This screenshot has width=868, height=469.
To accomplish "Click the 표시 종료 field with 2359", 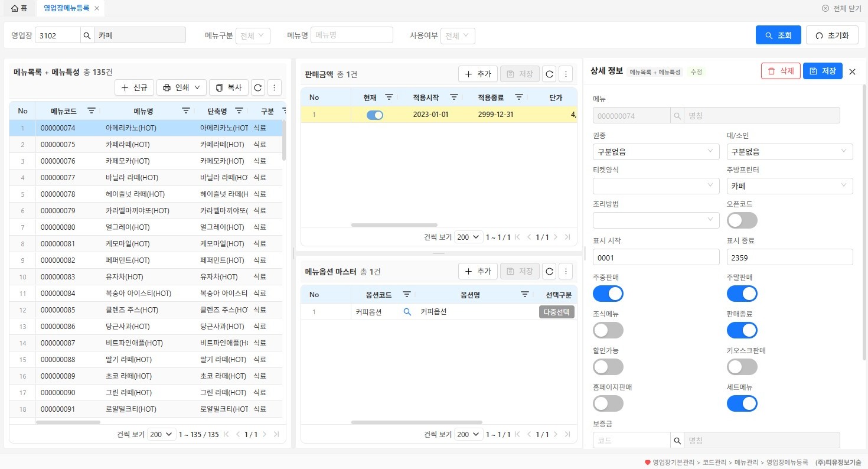I will (790, 257).
